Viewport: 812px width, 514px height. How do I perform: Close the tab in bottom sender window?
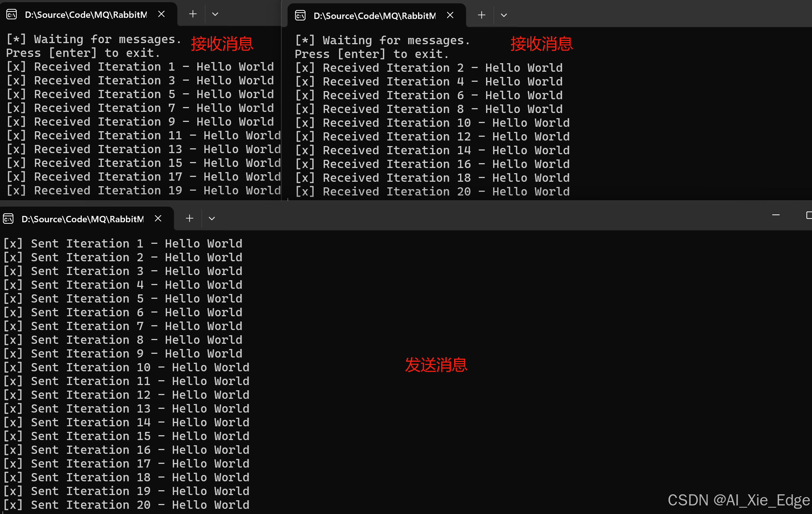[x=158, y=219]
